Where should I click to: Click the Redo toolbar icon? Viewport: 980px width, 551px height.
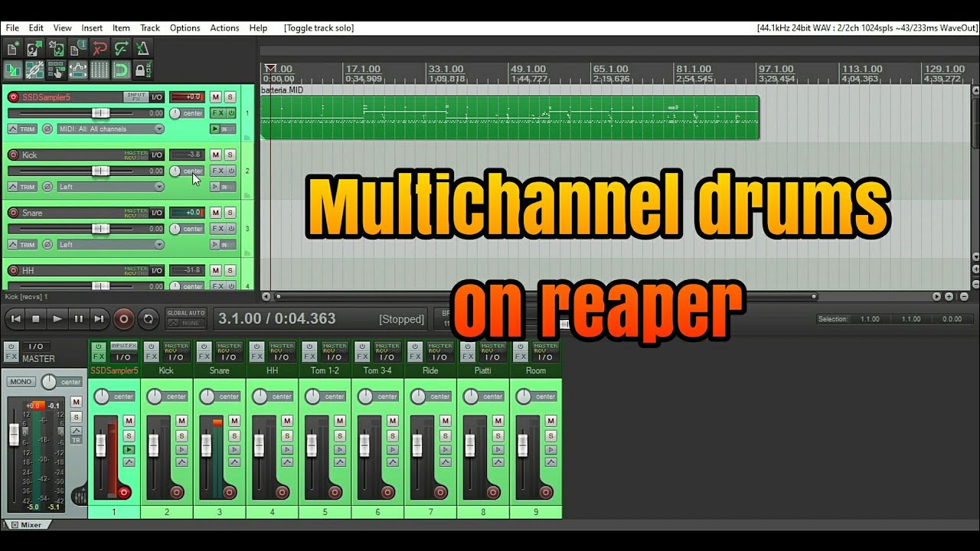(121, 49)
